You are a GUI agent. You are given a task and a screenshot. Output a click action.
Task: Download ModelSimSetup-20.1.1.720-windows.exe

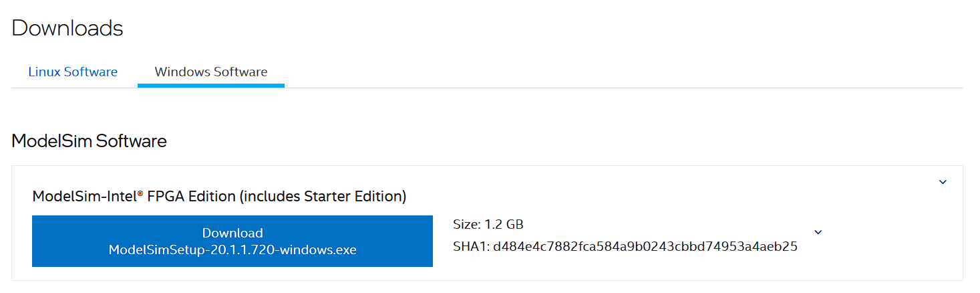232,241
